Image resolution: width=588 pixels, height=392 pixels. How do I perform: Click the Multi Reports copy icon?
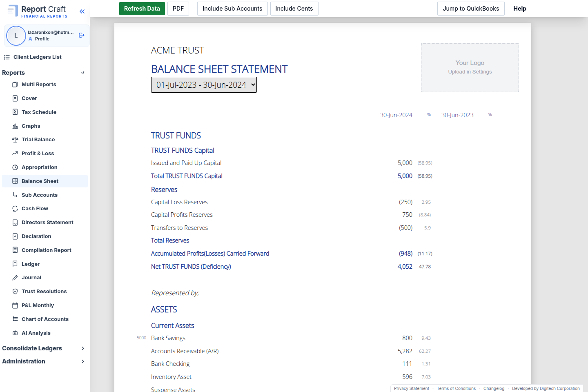(x=15, y=85)
